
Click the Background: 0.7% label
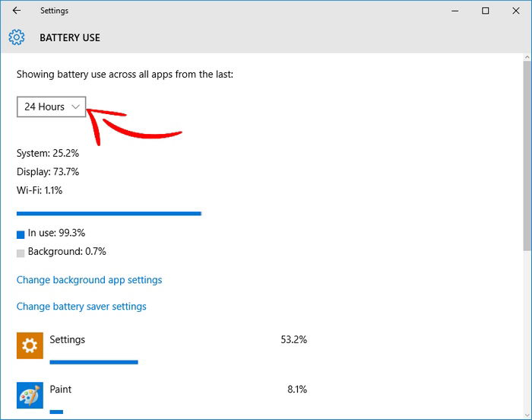point(67,251)
